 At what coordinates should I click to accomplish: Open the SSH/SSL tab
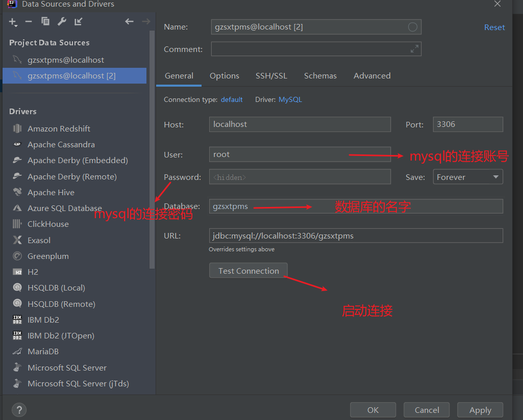(x=271, y=76)
